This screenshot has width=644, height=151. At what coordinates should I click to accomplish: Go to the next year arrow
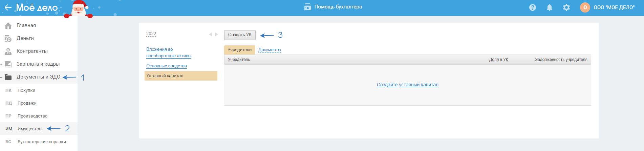[216, 34]
